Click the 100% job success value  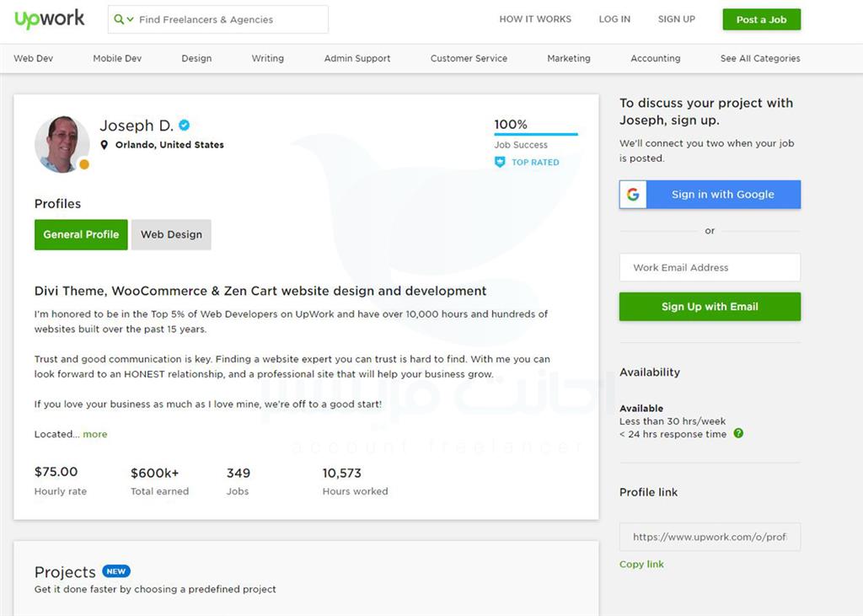pos(511,125)
